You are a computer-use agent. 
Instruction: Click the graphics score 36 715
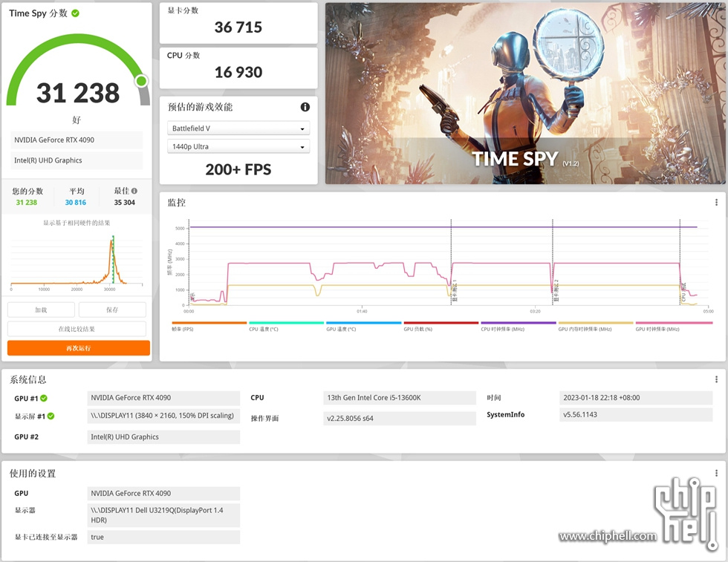(238, 27)
